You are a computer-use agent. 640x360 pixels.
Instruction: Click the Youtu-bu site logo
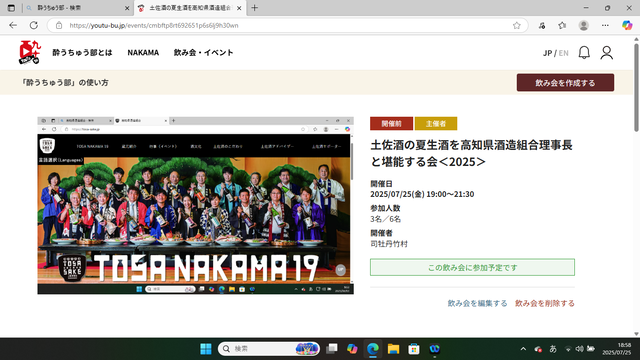point(30,52)
